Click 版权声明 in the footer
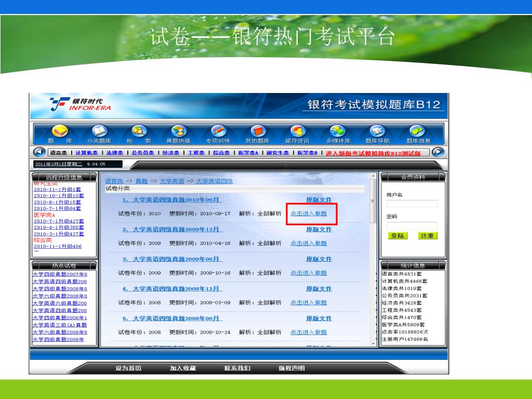Screen dimensions: 532x399 (292, 368)
